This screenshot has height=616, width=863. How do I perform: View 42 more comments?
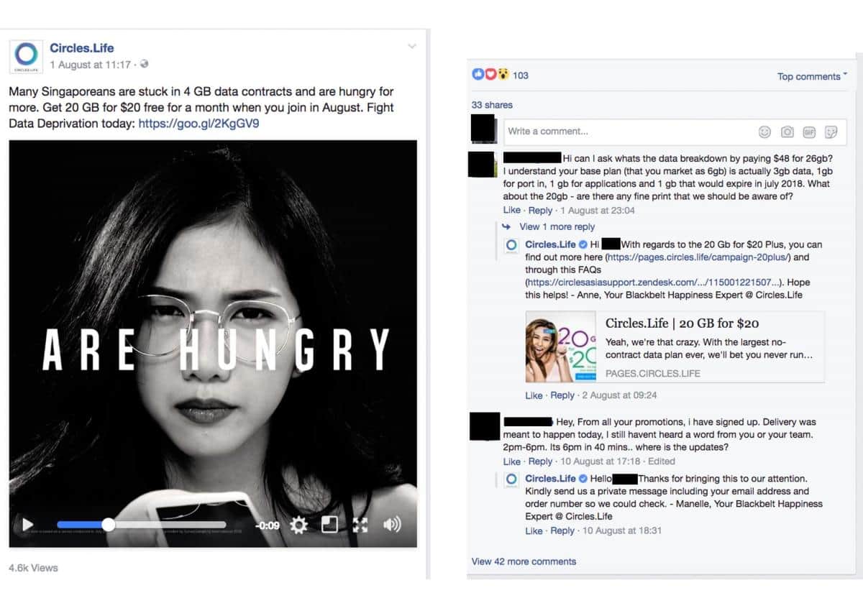524,561
